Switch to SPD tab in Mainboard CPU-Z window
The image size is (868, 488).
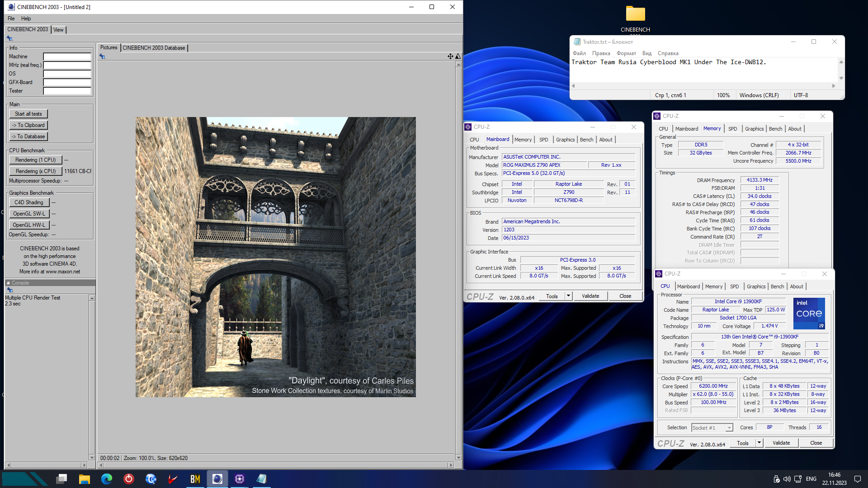pyautogui.click(x=544, y=140)
